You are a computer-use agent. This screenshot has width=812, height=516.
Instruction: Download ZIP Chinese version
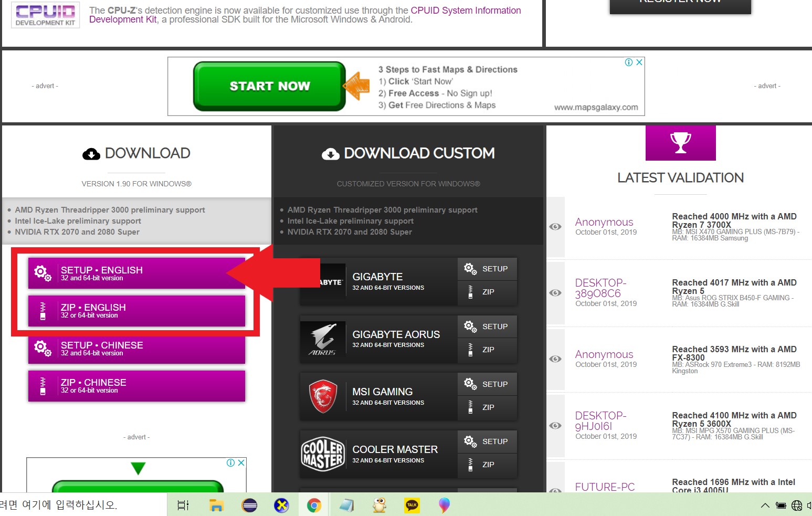(x=136, y=386)
